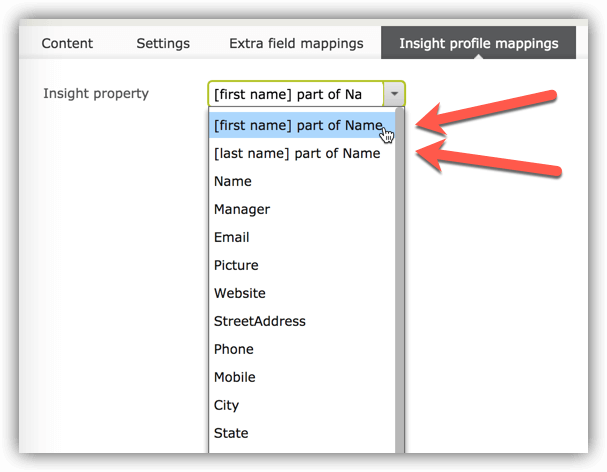Click the Insight property dropdown arrow button
The width and height of the screenshot is (607, 472).
click(x=394, y=94)
